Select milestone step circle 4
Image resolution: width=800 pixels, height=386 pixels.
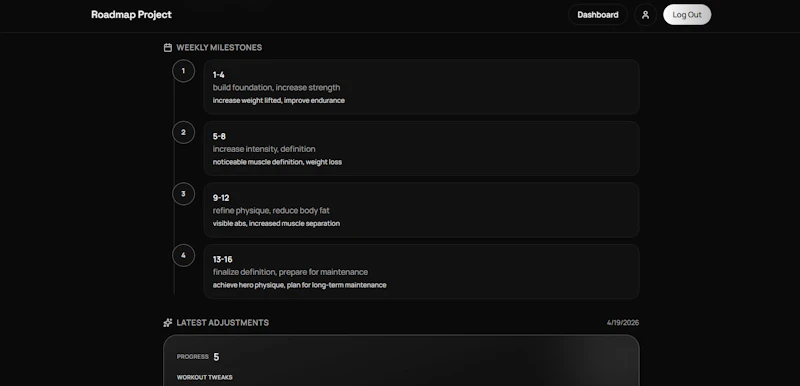point(184,255)
